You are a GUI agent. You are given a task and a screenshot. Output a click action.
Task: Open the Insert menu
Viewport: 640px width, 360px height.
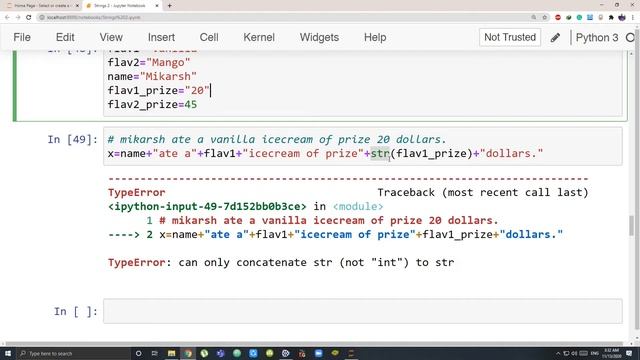161,37
